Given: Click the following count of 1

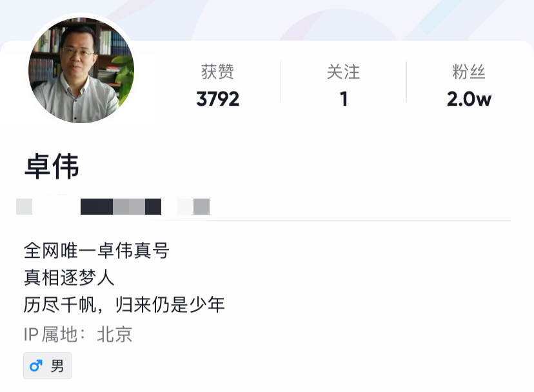Looking at the screenshot, I should [344, 99].
